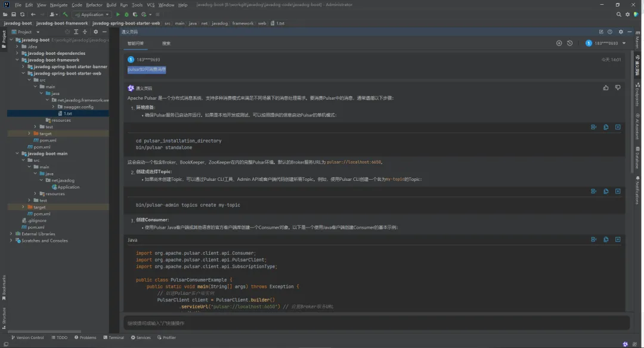Hide the Project tool window
The width and height of the screenshot is (644, 348).
(104, 32)
